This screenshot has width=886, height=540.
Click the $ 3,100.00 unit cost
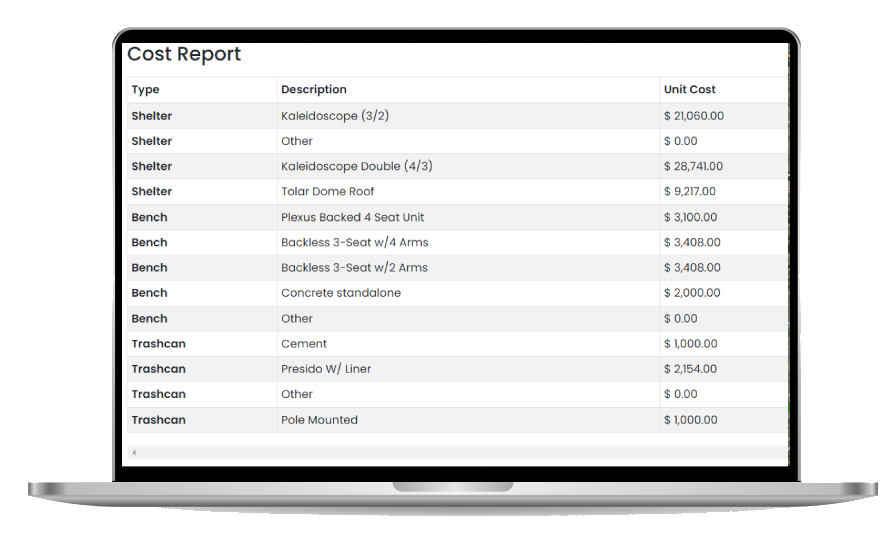pos(690,217)
